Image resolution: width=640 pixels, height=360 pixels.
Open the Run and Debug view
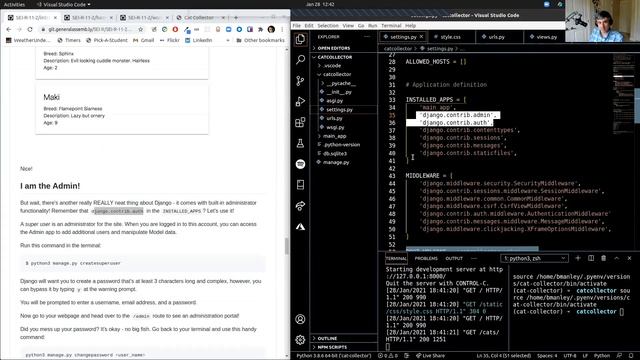point(300,101)
